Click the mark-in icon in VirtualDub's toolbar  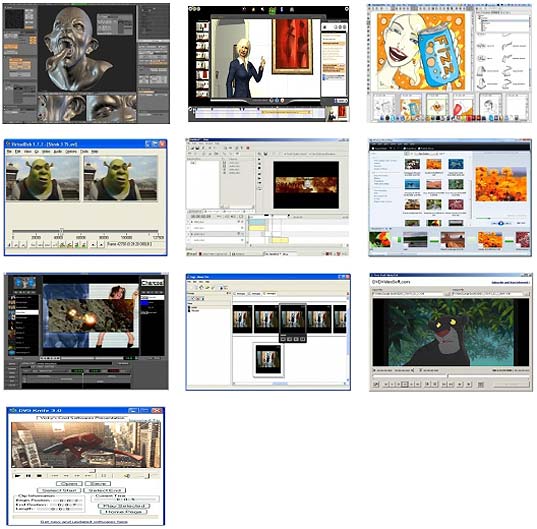click(x=93, y=244)
